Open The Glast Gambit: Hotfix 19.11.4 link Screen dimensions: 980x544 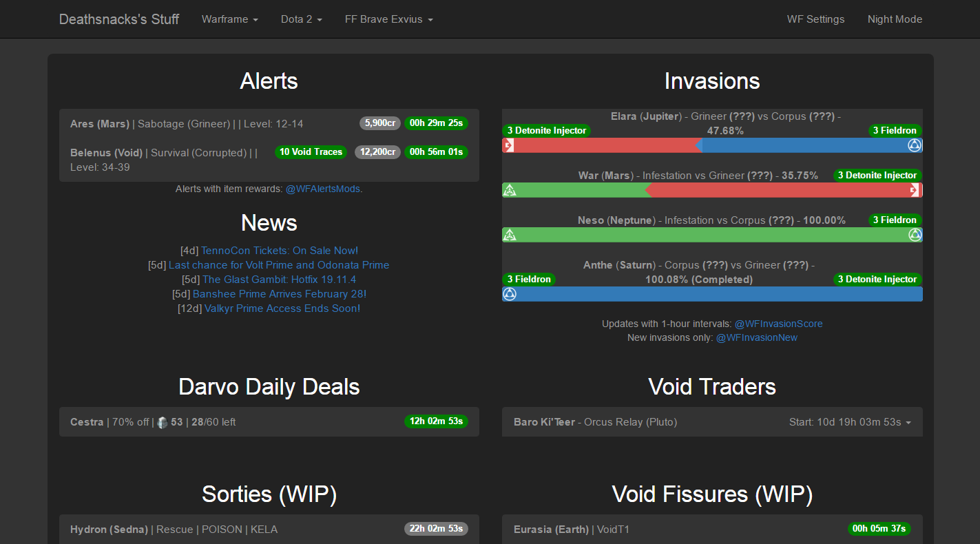point(280,280)
